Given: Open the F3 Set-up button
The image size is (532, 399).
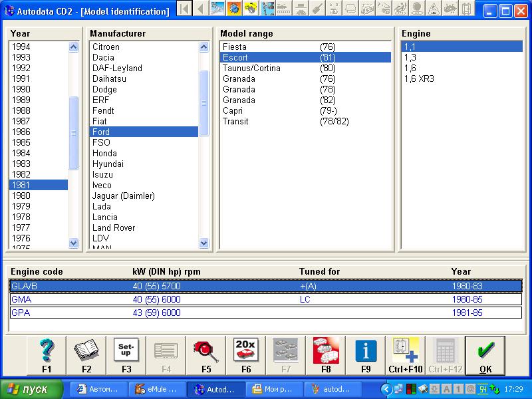Looking at the screenshot, I should pos(126,356).
